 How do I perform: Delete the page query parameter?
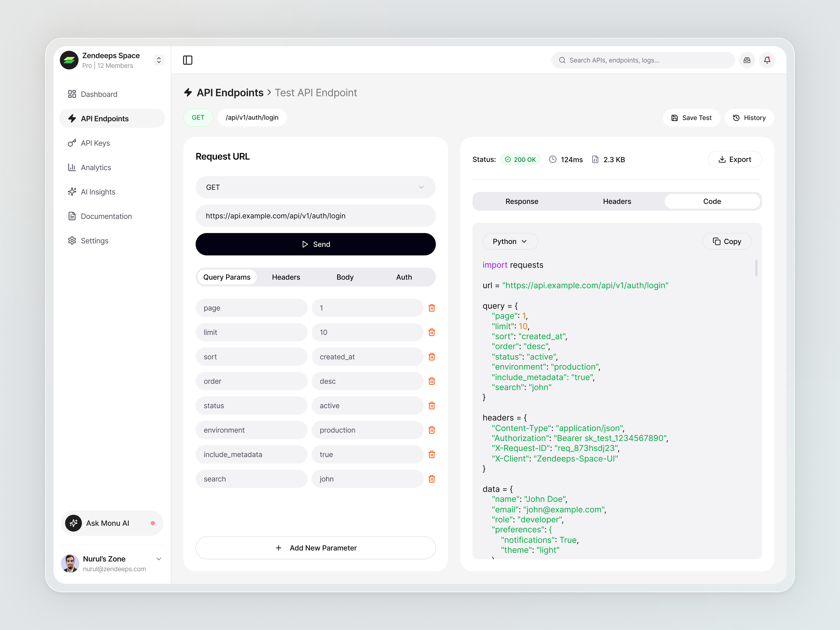[432, 308]
